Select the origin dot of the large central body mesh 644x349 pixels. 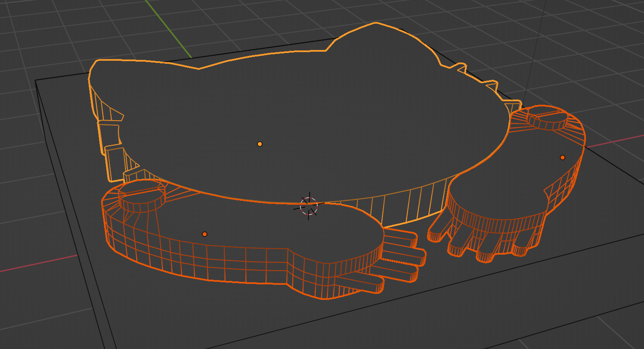coord(260,144)
